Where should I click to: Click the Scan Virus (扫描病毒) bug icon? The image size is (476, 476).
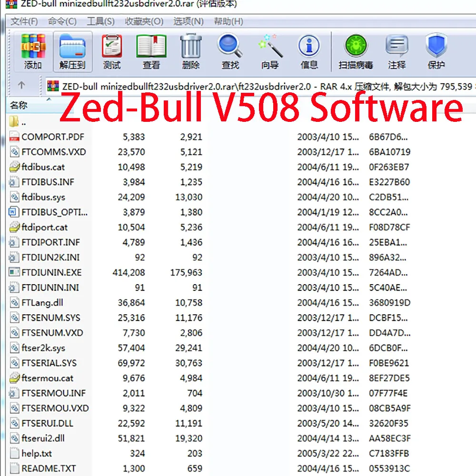[356, 46]
